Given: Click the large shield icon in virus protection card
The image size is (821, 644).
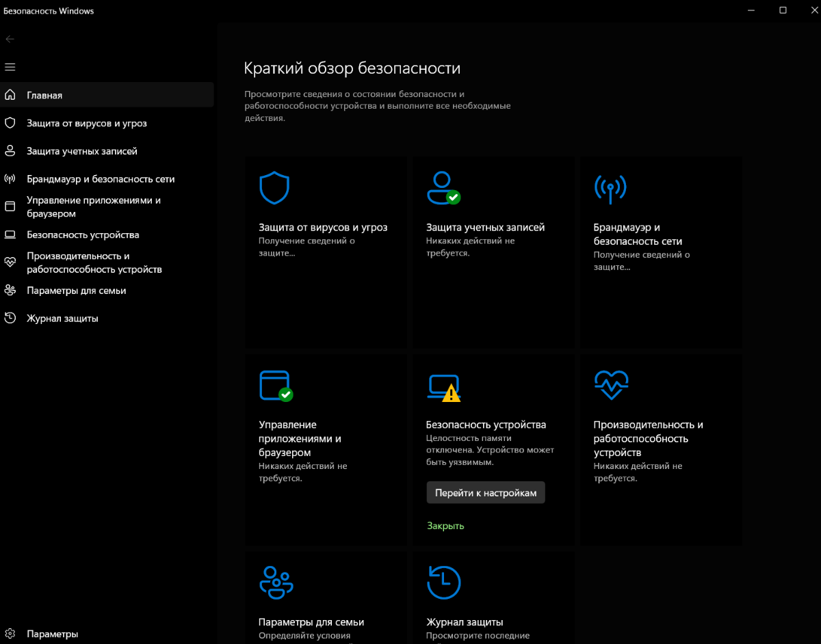Looking at the screenshot, I should click(x=274, y=187).
